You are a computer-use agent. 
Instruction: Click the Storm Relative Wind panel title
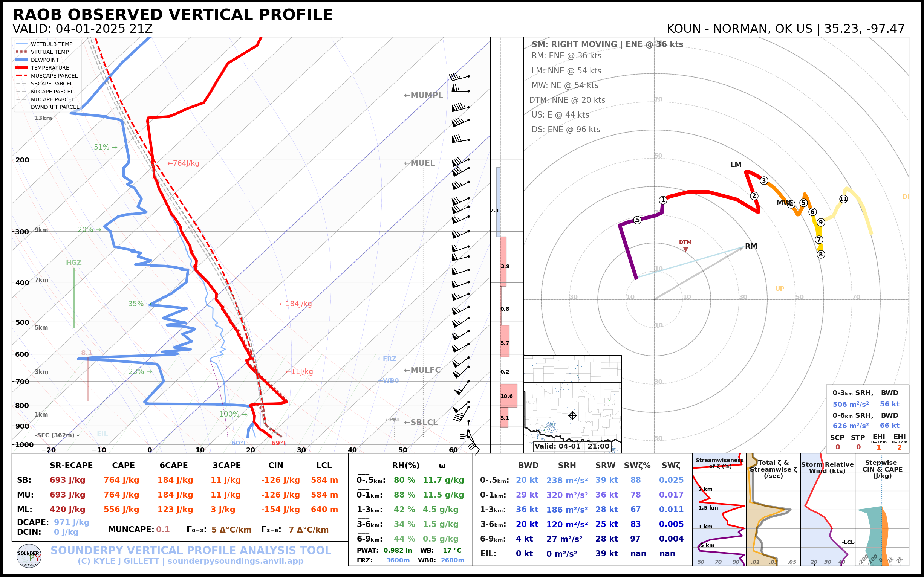pyautogui.click(x=827, y=467)
